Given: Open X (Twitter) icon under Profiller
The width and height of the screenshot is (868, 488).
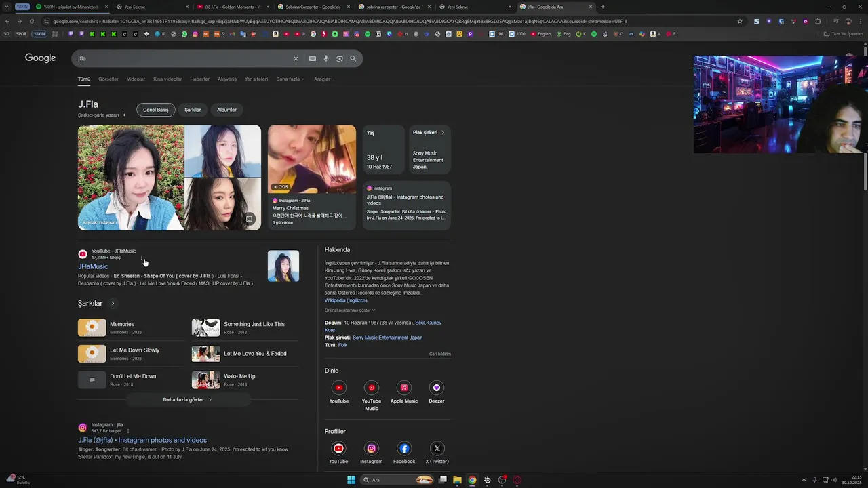Looking at the screenshot, I should click(x=437, y=448).
